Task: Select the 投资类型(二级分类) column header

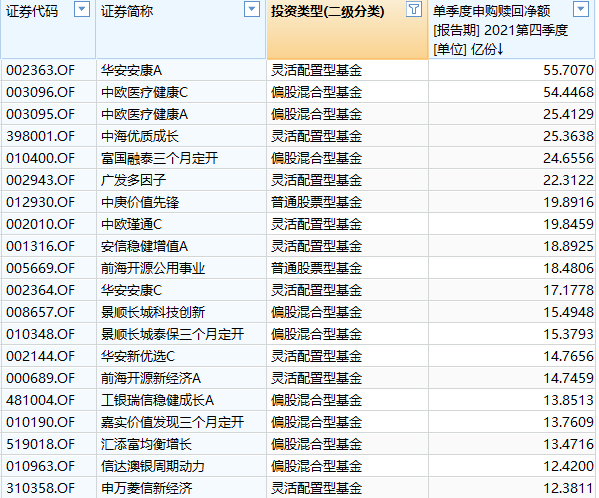Action: [x=348, y=29]
